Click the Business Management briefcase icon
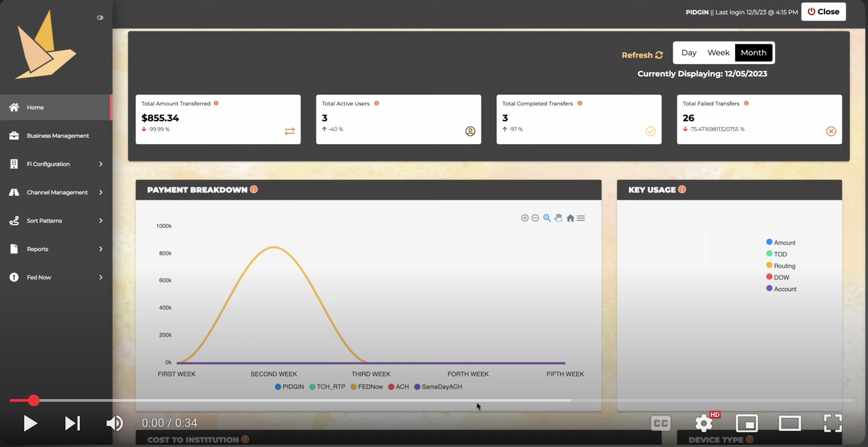This screenshot has height=447, width=868. (14, 136)
